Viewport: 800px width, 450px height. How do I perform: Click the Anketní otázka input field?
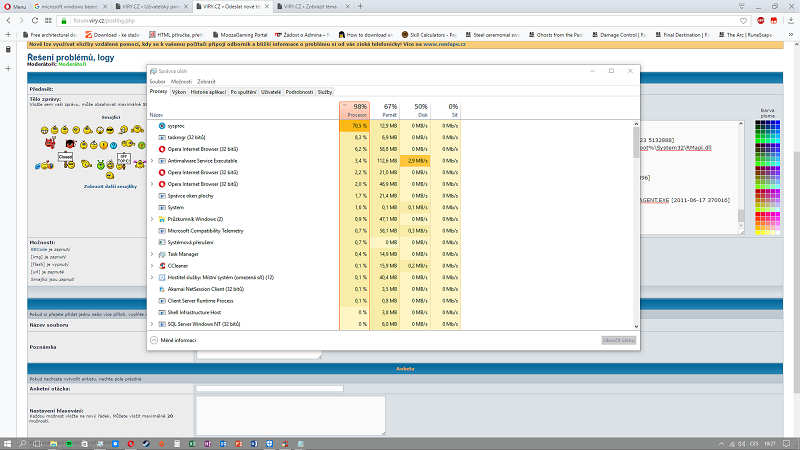[257, 389]
